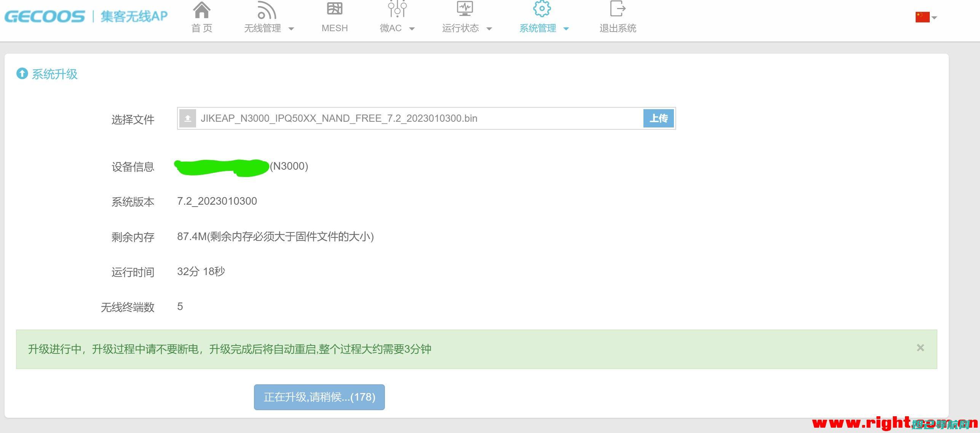Expand the 系统管理 dropdown arrow
Viewport: 980px width, 433px height.
coord(566,29)
